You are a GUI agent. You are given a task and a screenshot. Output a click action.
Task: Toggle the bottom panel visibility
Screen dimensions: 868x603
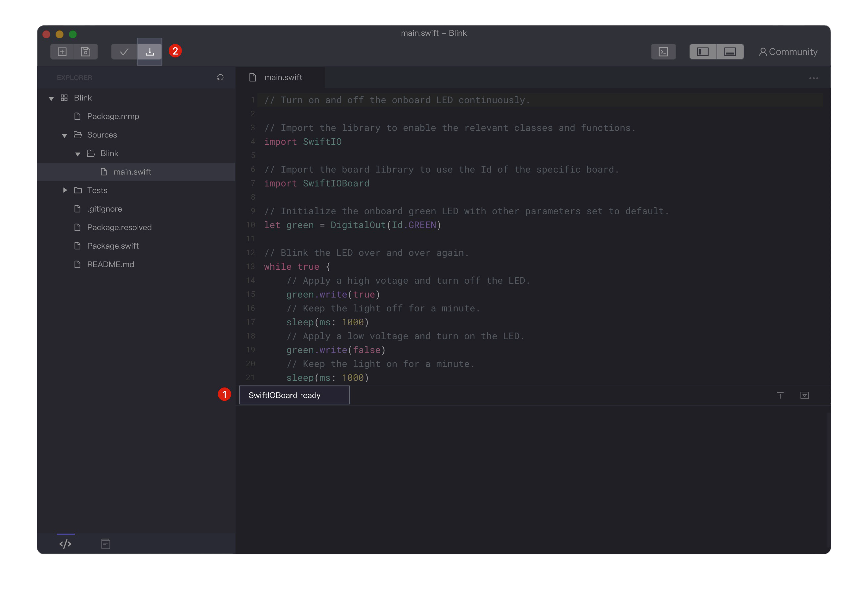(x=730, y=52)
